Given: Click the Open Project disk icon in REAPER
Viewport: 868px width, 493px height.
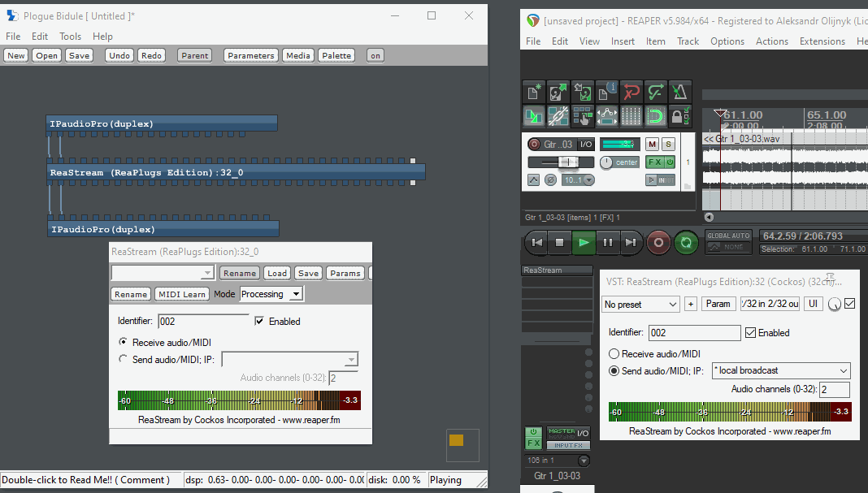Looking at the screenshot, I should tap(558, 93).
